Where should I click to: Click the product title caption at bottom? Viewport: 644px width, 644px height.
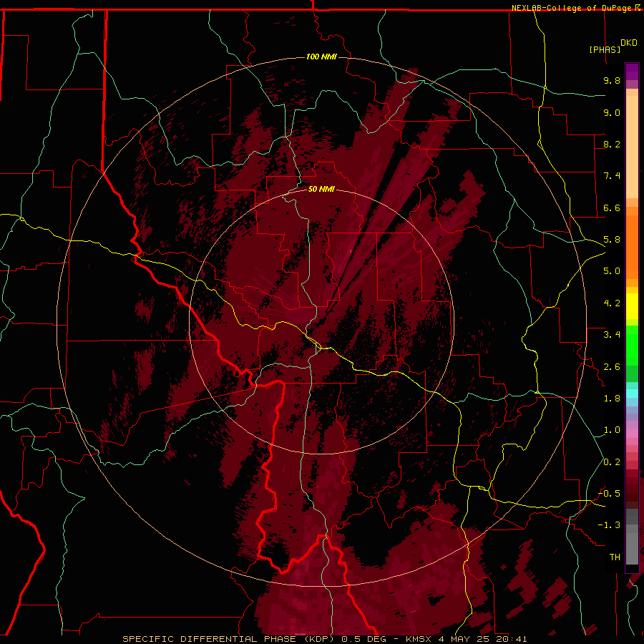pos(324,639)
